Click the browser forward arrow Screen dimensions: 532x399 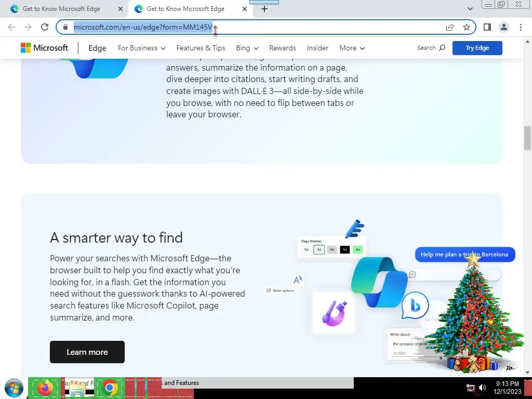point(28,27)
